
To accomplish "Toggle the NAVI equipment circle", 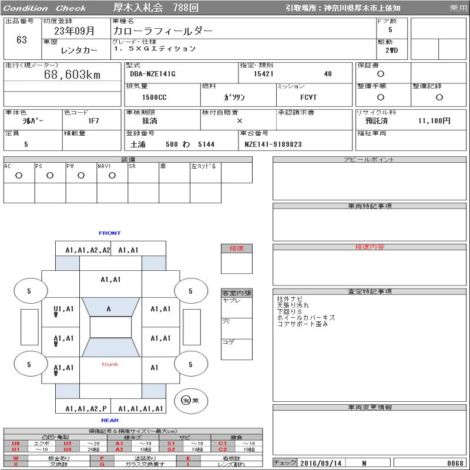I will tap(112, 175).
